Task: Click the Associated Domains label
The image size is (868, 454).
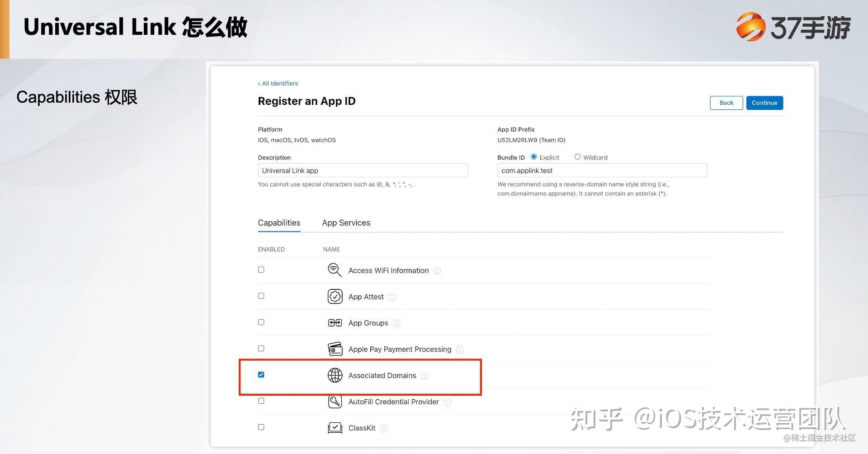Action: (382, 376)
